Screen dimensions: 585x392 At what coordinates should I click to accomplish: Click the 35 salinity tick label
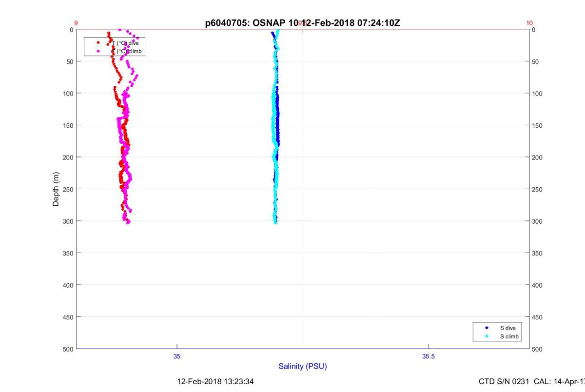click(x=177, y=356)
